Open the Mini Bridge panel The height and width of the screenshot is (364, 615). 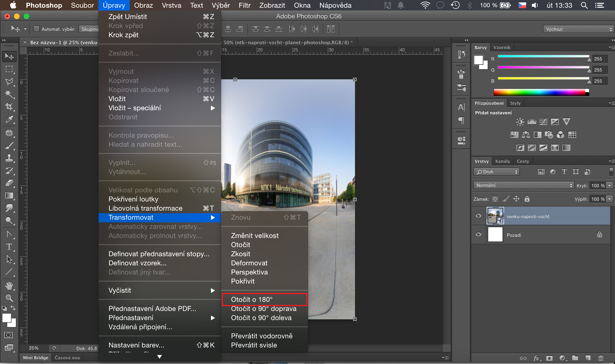36,358
